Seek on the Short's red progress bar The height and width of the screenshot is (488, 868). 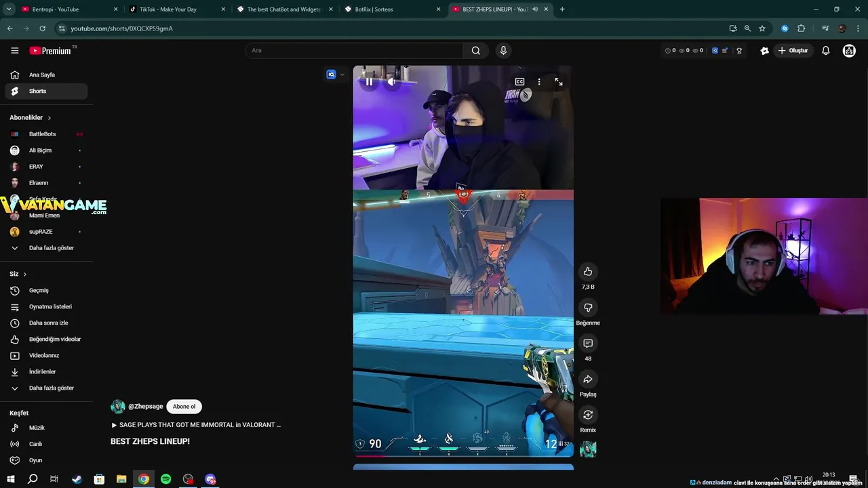[x=463, y=456]
